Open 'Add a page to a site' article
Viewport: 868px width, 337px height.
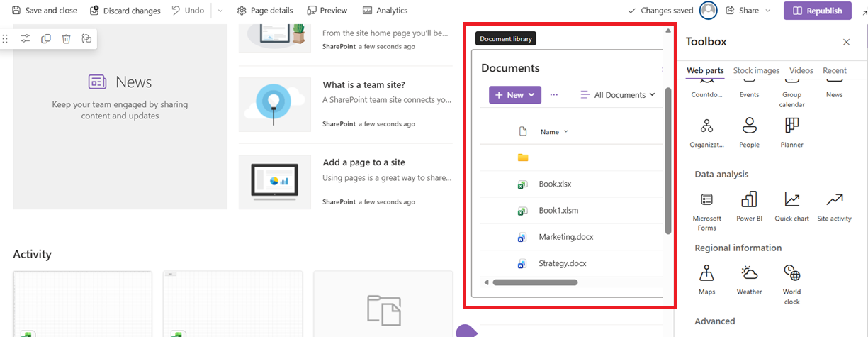point(364,162)
